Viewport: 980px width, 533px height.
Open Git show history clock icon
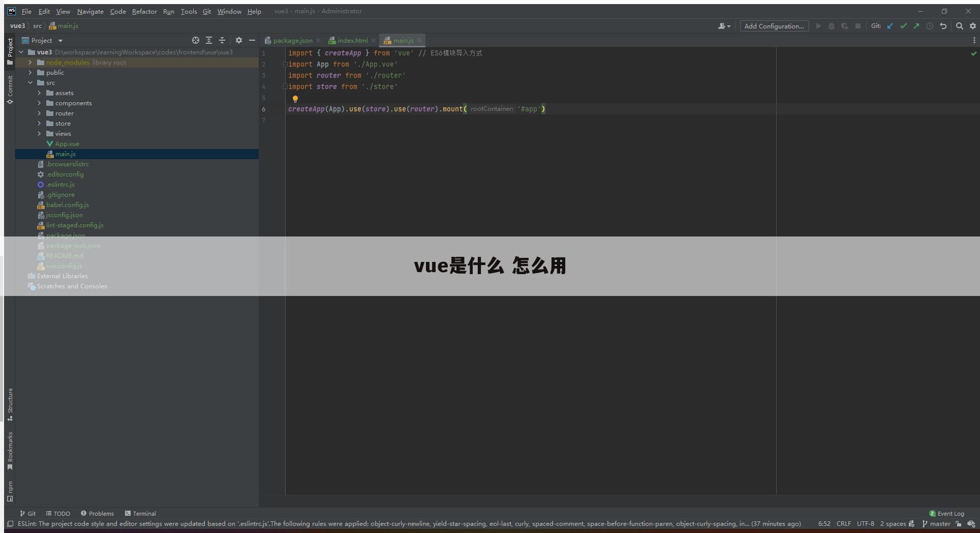(x=930, y=26)
